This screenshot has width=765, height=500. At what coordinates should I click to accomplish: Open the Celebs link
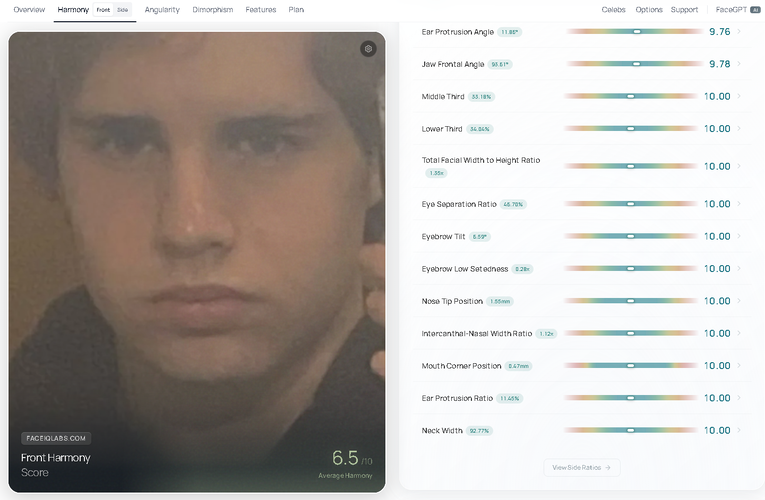click(613, 10)
